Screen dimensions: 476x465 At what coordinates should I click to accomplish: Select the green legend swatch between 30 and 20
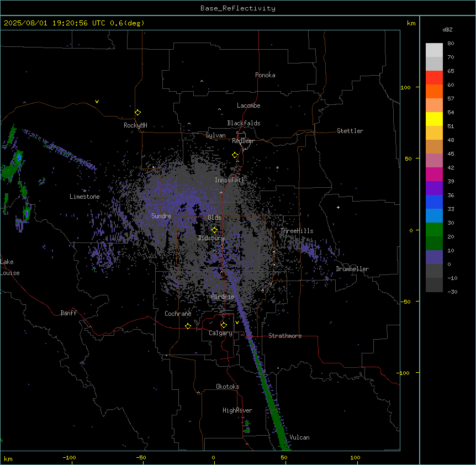(x=434, y=230)
